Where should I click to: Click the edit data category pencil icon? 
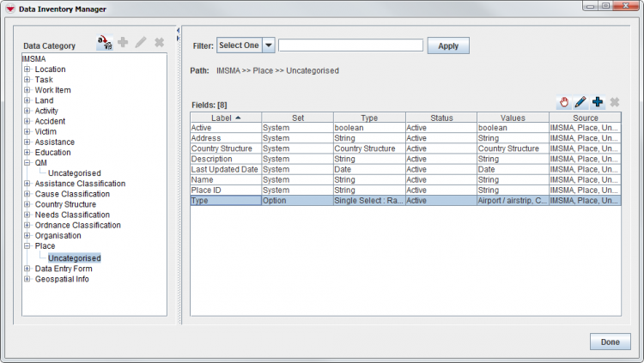[140, 42]
